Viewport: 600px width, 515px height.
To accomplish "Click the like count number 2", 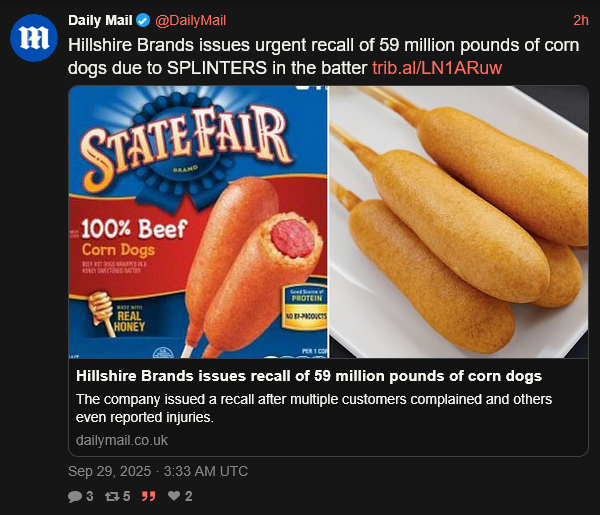I will click(x=188, y=496).
